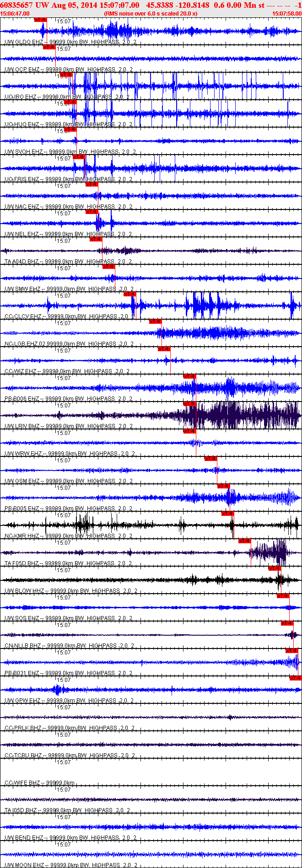Image resolution: width=302 pixels, height=868 pixels.
Task: Select the PB B005 EHZ trace label
Action: click(x=68, y=509)
